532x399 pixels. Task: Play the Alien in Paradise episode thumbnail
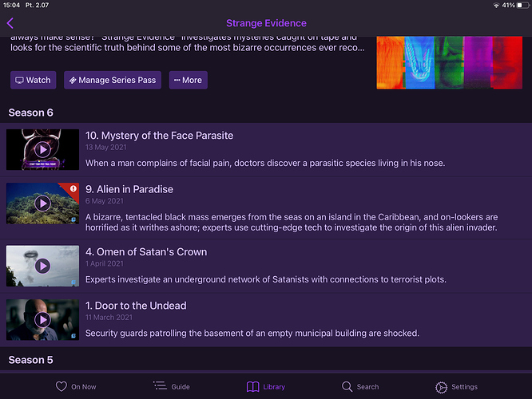(42, 203)
